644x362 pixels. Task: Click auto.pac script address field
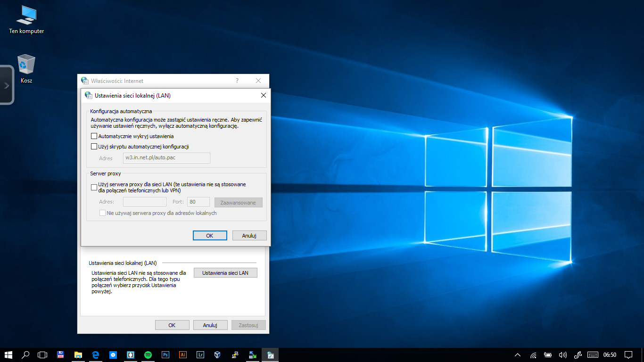point(166,158)
